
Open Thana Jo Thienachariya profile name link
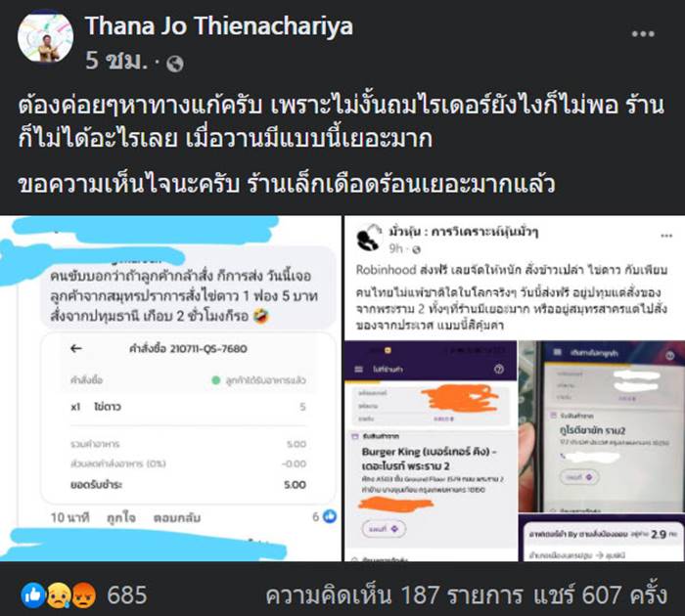point(219,25)
